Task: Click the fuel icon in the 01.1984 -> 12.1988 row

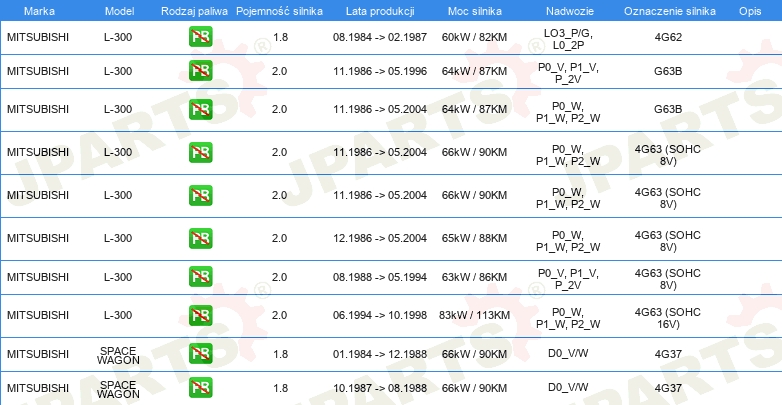Action: tap(200, 354)
